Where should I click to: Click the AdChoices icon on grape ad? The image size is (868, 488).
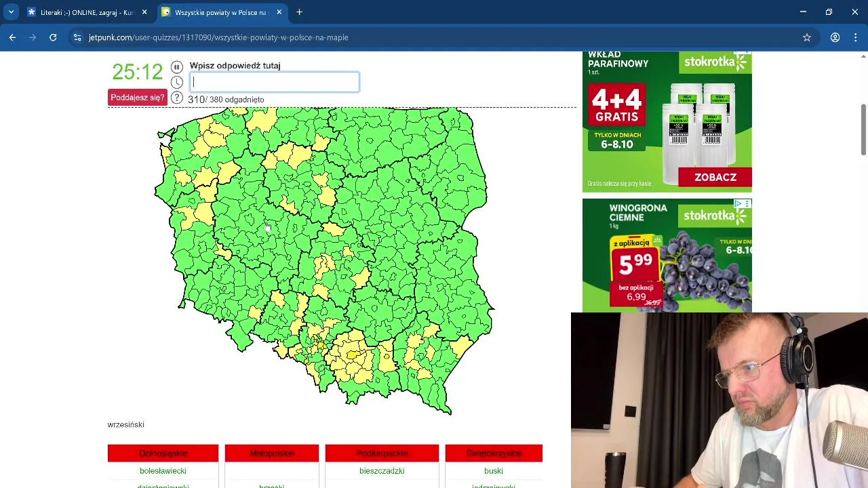tap(738, 203)
